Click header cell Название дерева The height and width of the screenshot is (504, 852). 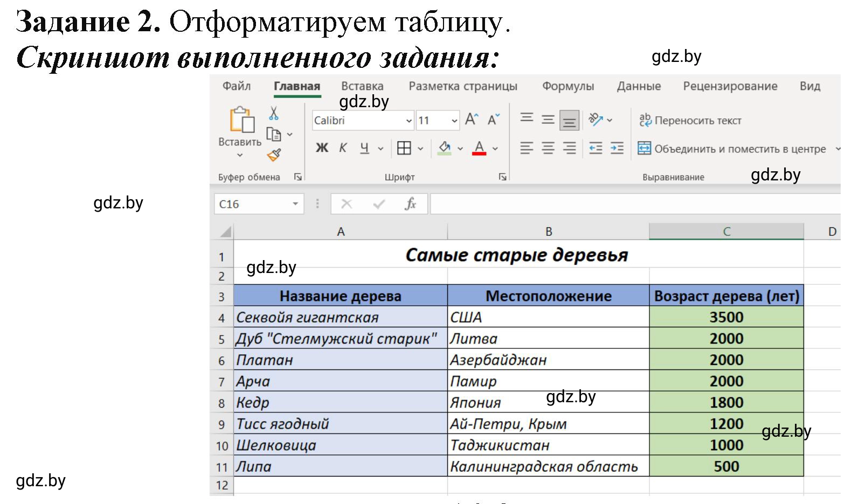pyautogui.click(x=341, y=296)
